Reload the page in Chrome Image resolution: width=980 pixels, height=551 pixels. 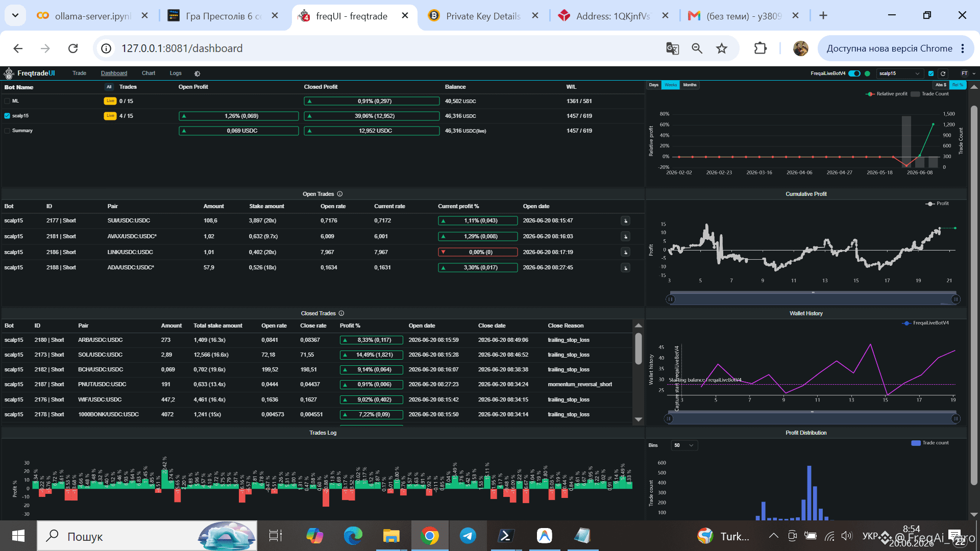73,48
